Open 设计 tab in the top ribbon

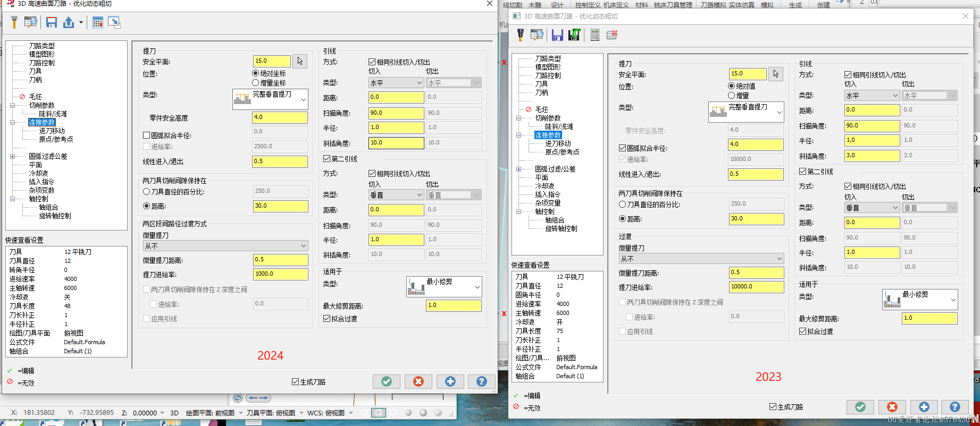pos(557,5)
